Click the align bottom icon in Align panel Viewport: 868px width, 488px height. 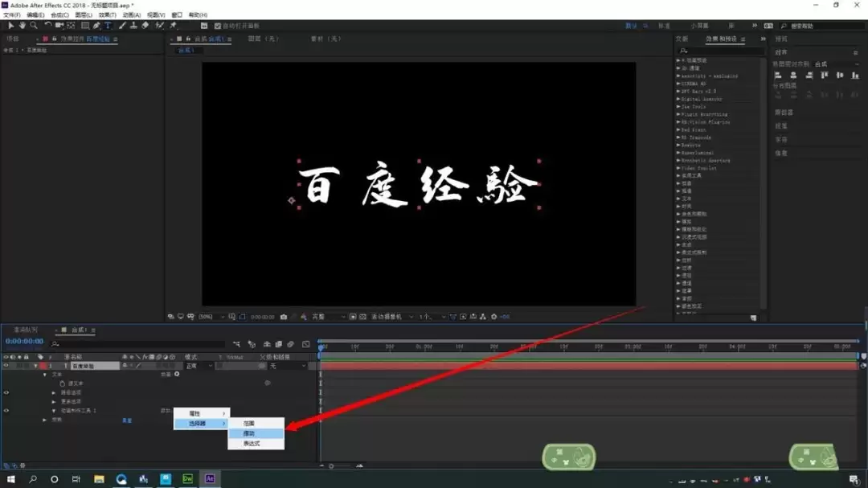click(855, 76)
